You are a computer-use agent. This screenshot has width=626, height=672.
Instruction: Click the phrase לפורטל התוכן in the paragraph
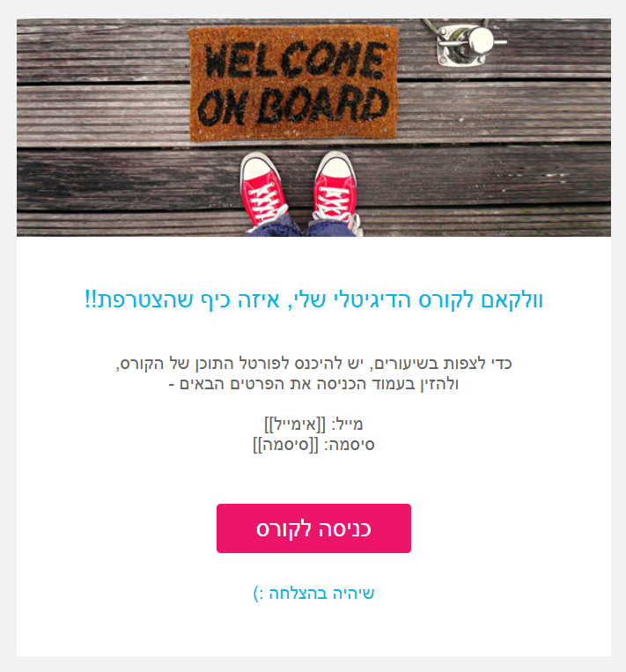247,364
